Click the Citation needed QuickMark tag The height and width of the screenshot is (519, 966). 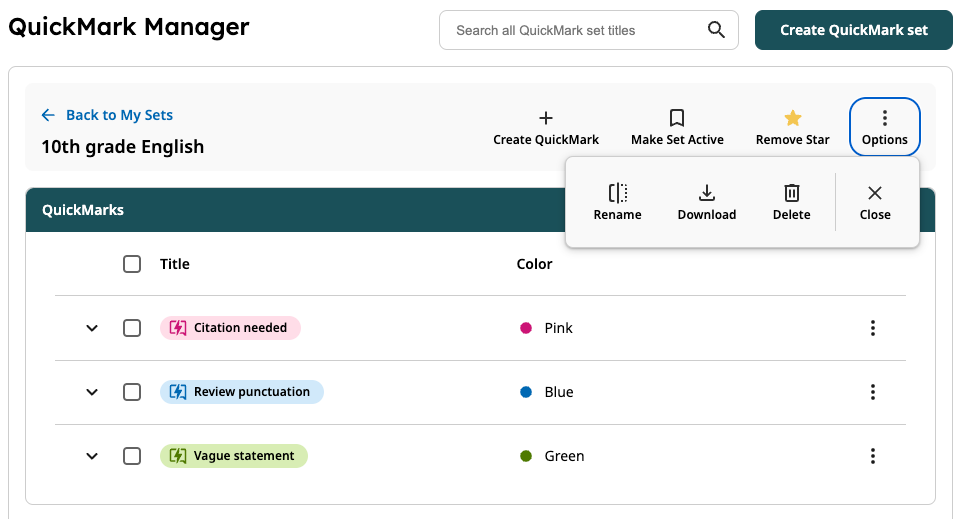[x=230, y=328]
